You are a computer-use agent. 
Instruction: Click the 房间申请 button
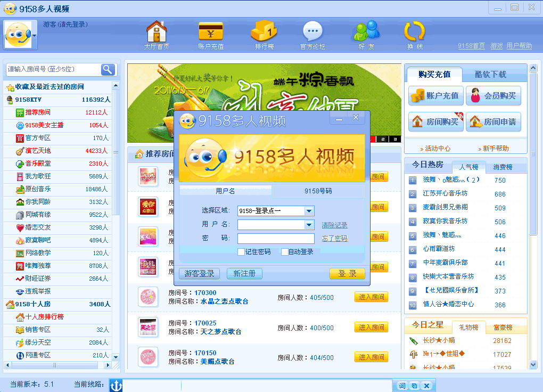pos(493,121)
